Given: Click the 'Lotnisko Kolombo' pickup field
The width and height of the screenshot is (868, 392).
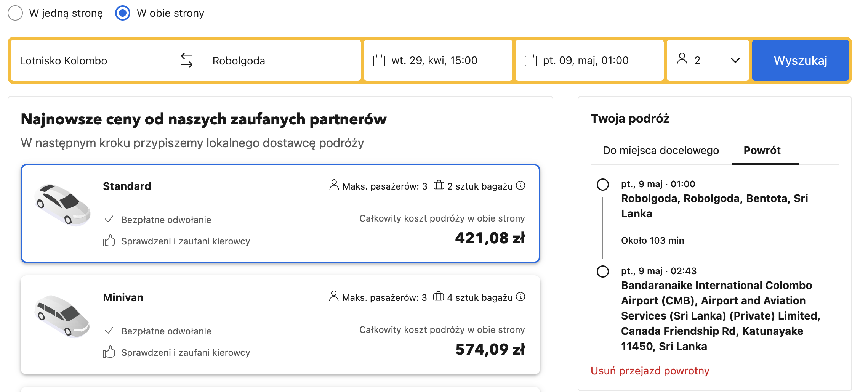Looking at the screenshot, I should point(91,60).
